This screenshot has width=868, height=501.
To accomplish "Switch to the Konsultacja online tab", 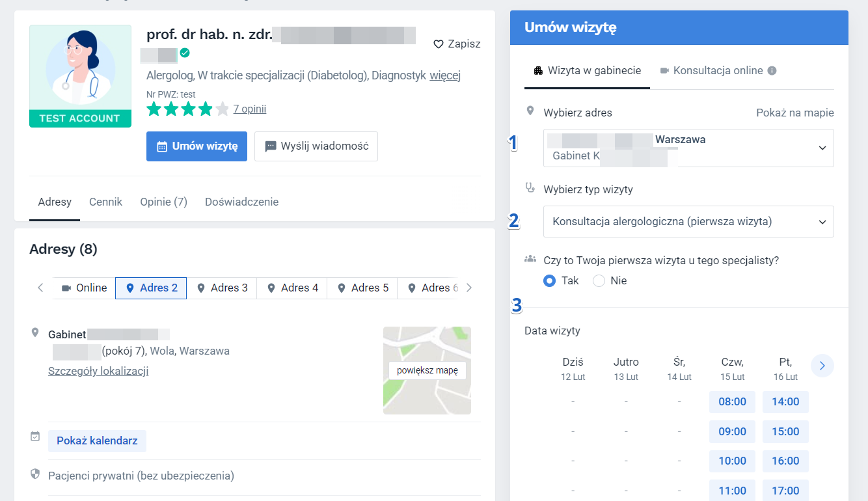I will coord(716,70).
